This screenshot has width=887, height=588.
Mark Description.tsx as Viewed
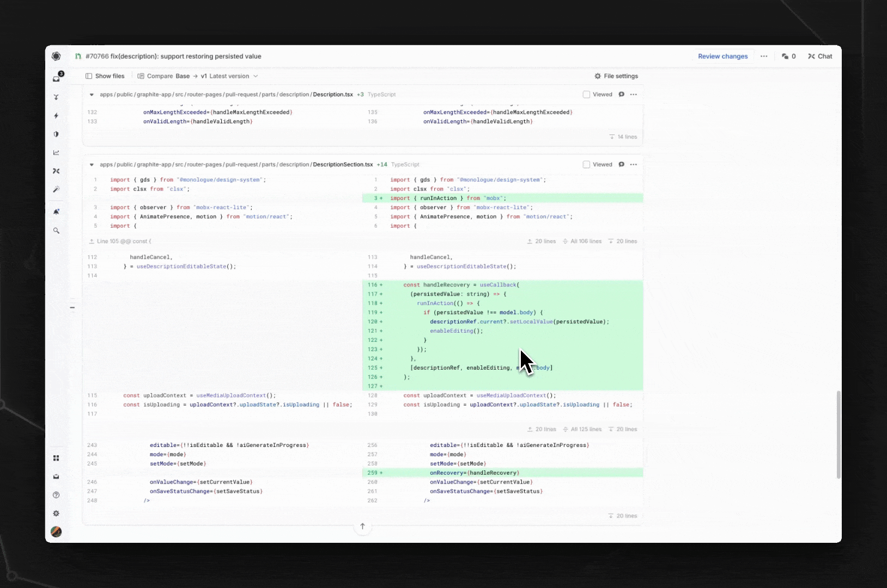pyautogui.click(x=586, y=95)
